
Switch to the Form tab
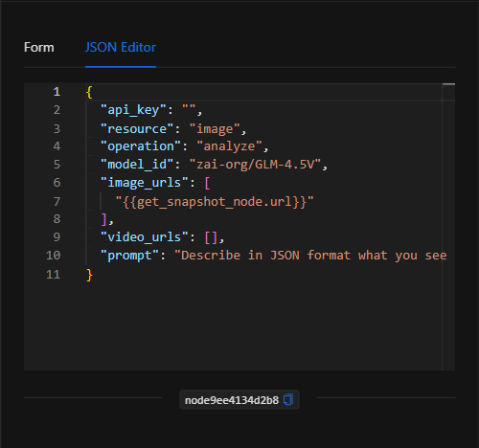tap(39, 48)
